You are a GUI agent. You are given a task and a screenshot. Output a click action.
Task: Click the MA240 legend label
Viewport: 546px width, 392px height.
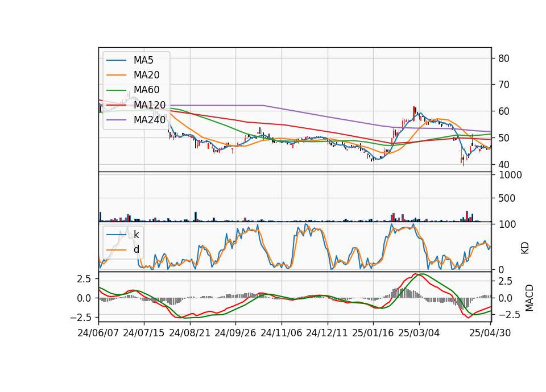[150, 120]
